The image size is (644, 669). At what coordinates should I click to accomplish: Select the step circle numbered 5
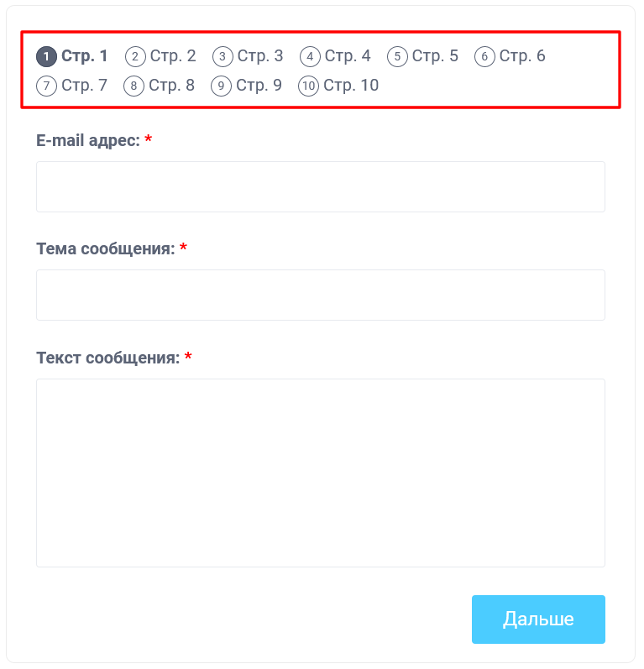pyautogui.click(x=397, y=57)
